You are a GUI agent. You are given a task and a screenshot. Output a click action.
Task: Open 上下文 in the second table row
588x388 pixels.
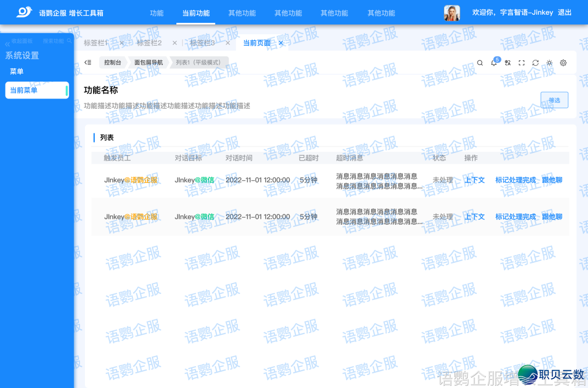pos(475,217)
